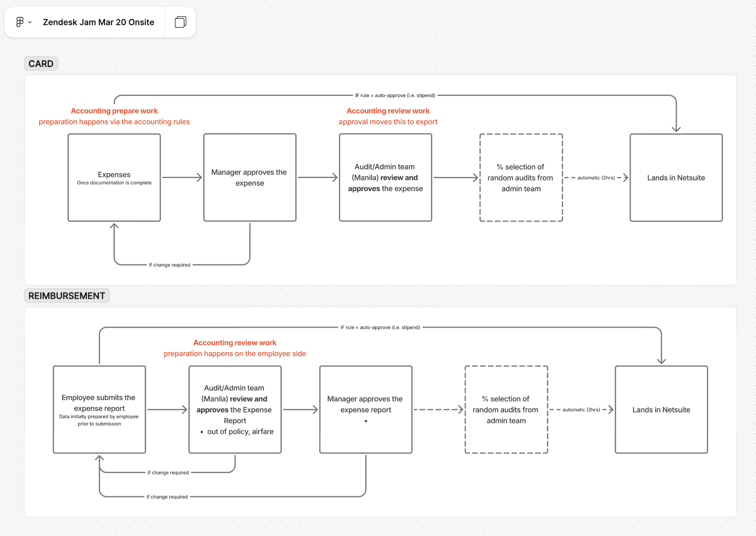Image resolution: width=756 pixels, height=536 pixels.
Task: Select the CARD section label
Action: [41, 64]
